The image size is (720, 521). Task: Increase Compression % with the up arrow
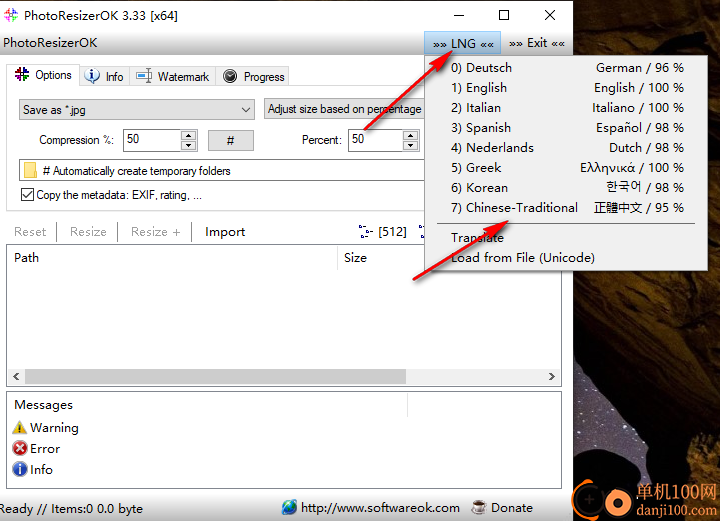coord(188,135)
